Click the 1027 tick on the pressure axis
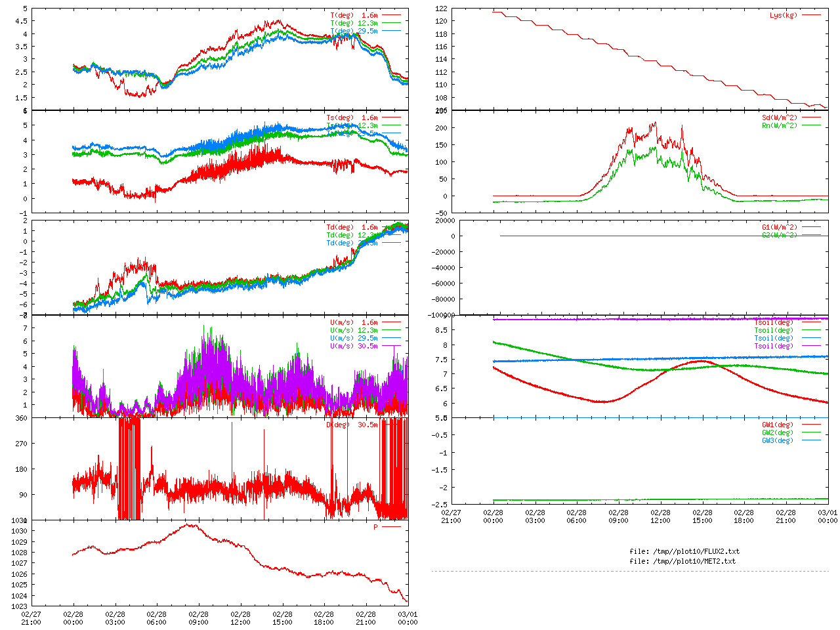Image resolution: width=840 pixels, height=630 pixels. coord(19,563)
